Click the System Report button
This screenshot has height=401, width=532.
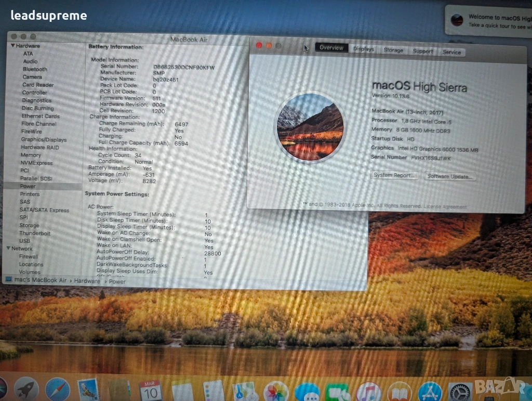[x=395, y=175]
